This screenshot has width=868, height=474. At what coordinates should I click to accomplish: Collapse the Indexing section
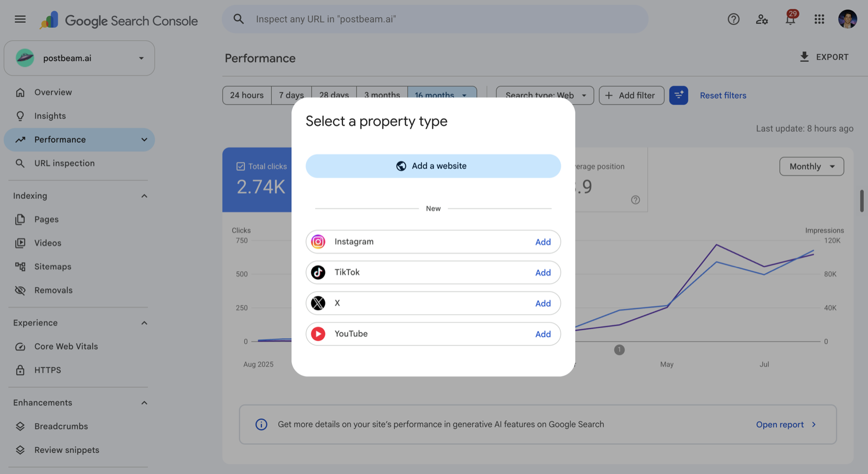(144, 196)
